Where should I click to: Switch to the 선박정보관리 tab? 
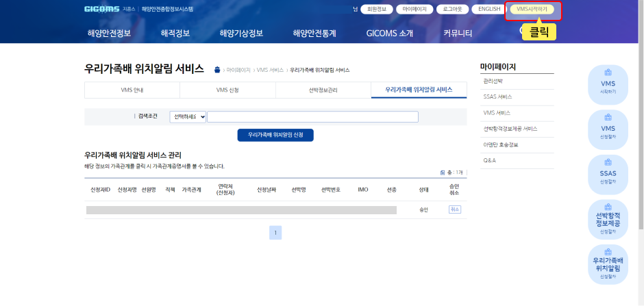point(323,90)
